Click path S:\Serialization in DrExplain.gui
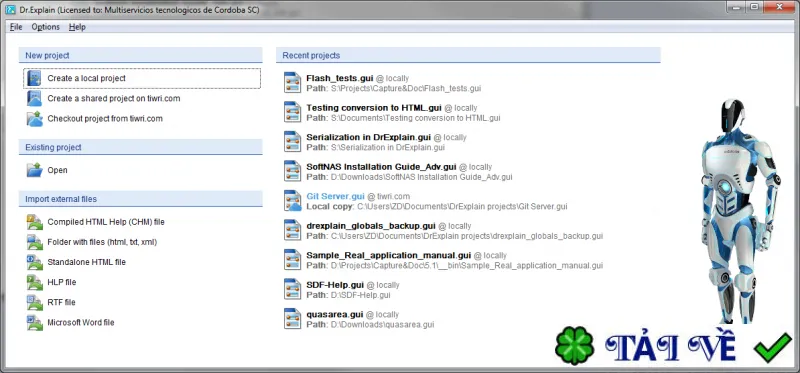Viewport: 800px width, 373px height. 388,147
